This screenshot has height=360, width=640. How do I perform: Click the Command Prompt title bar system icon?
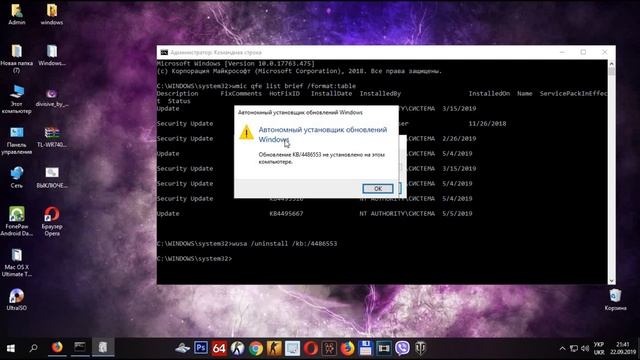pos(164,52)
